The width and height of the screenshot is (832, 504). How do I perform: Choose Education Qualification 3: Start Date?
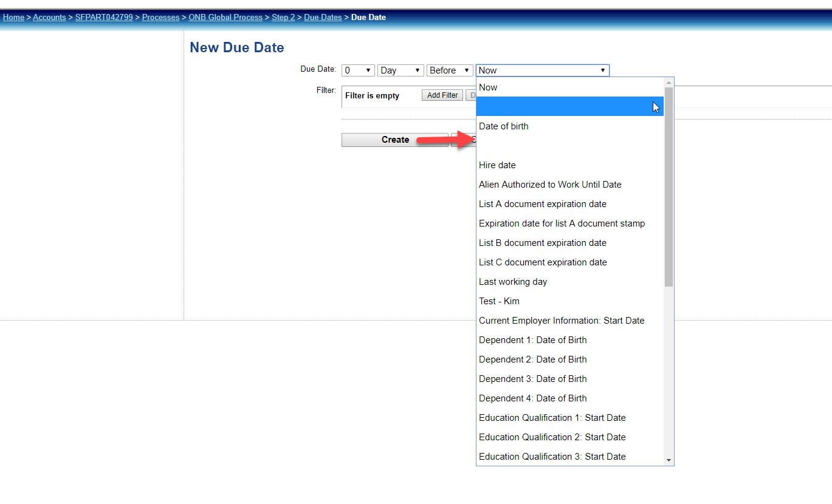(x=570, y=457)
